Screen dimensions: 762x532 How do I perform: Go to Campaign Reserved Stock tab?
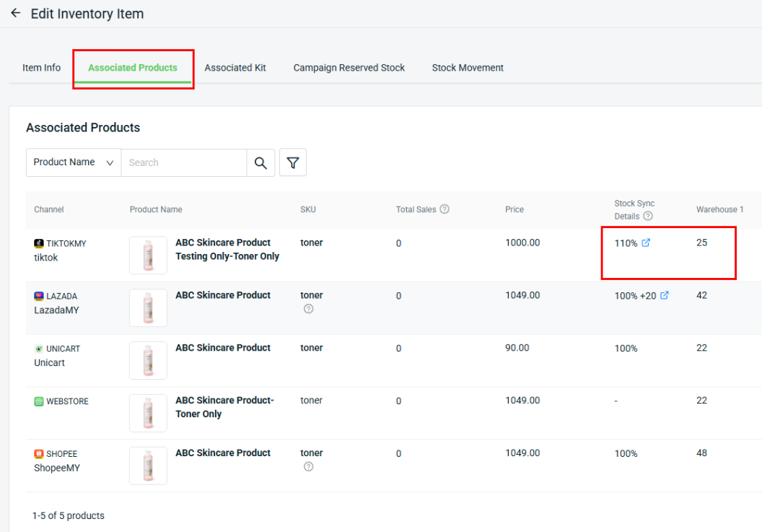349,68
